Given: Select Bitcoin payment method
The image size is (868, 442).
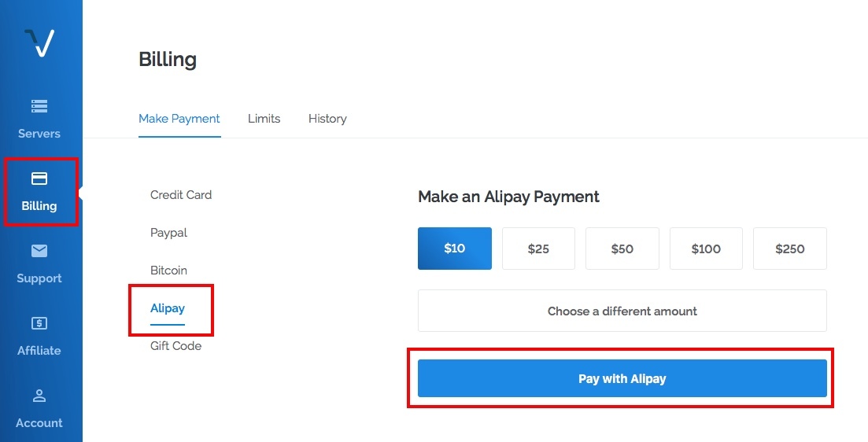Looking at the screenshot, I should point(169,271).
